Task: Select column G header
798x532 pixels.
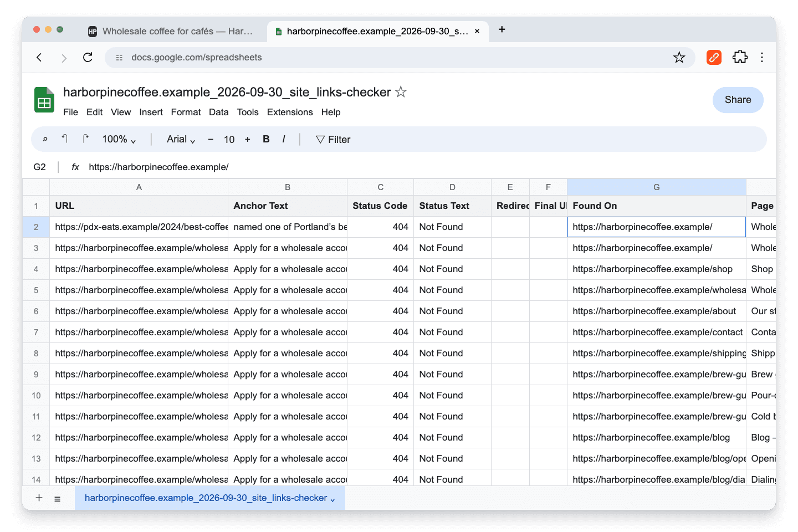Action: [657, 187]
